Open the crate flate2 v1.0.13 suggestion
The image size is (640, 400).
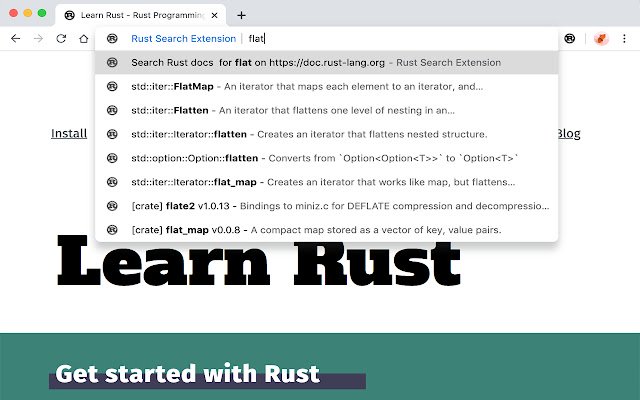(x=327, y=206)
